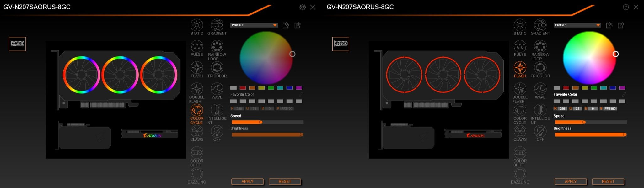Click import profile icon in left window
Image resolution: width=644 pixels, height=188 pixels.
286,25
